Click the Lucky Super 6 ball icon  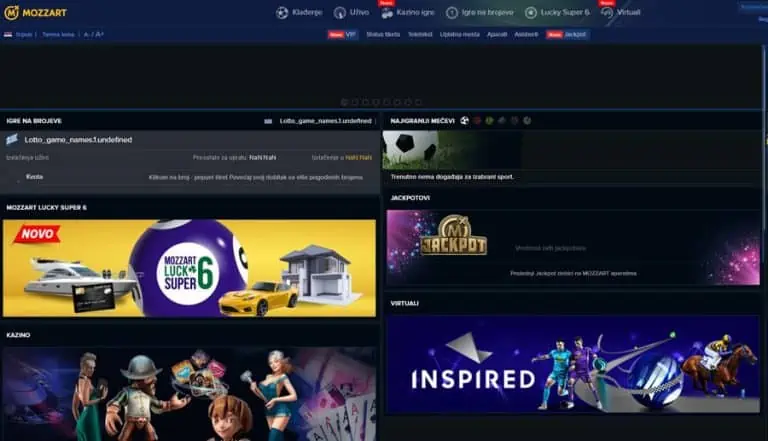pos(530,13)
